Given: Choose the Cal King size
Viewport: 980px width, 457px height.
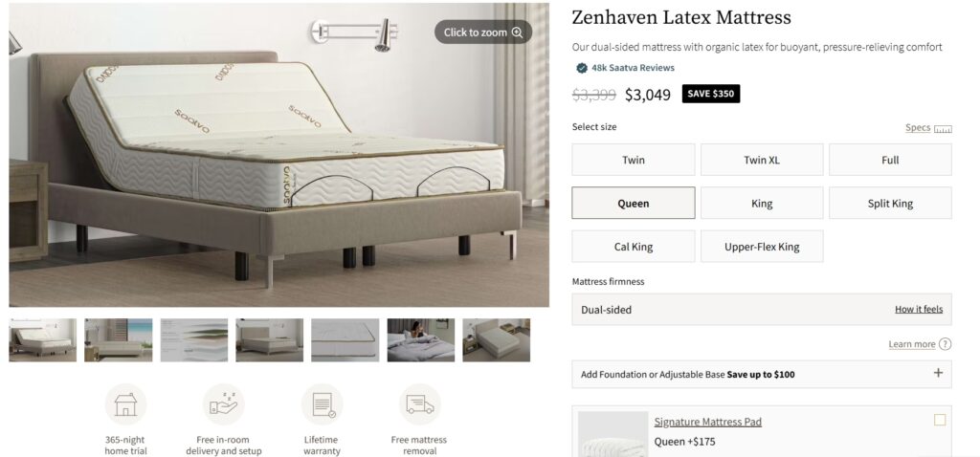Looking at the screenshot, I should point(634,246).
